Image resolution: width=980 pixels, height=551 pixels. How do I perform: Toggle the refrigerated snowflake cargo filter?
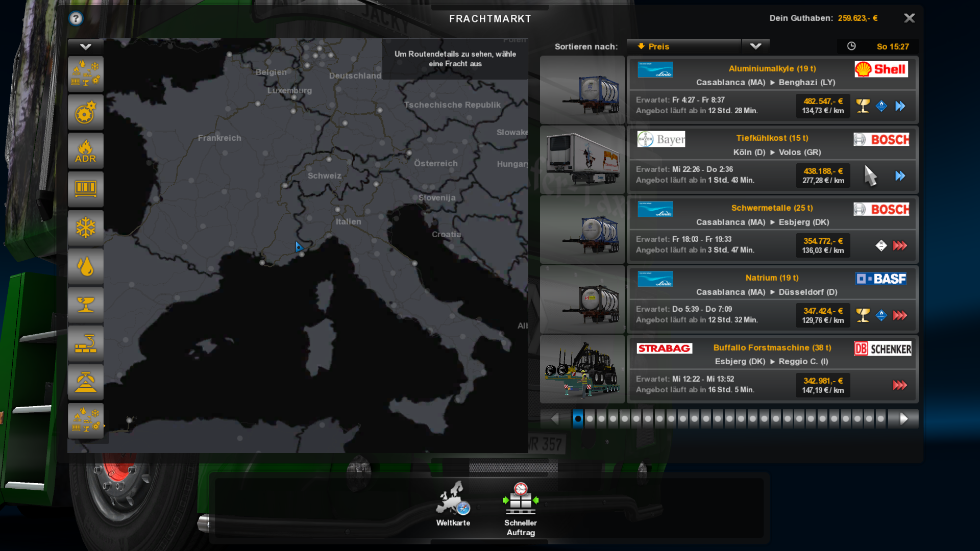click(x=86, y=228)
